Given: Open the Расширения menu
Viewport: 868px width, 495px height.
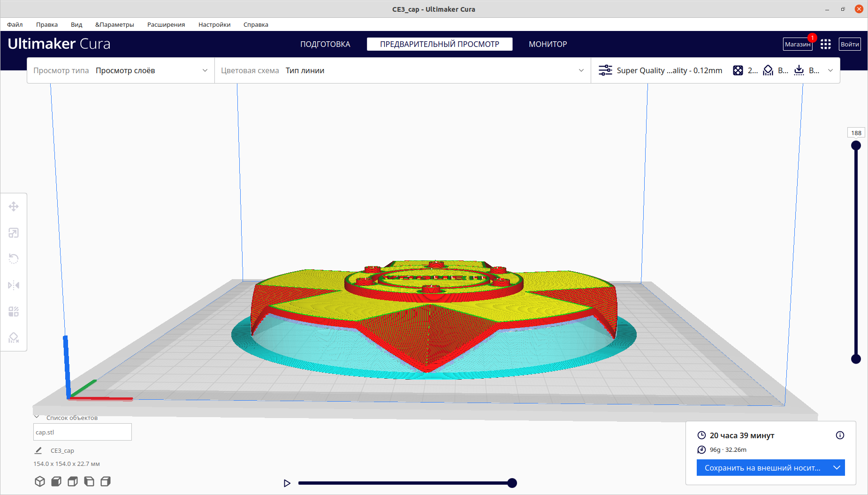Looking at the screenshot, I should coord(166,24).
